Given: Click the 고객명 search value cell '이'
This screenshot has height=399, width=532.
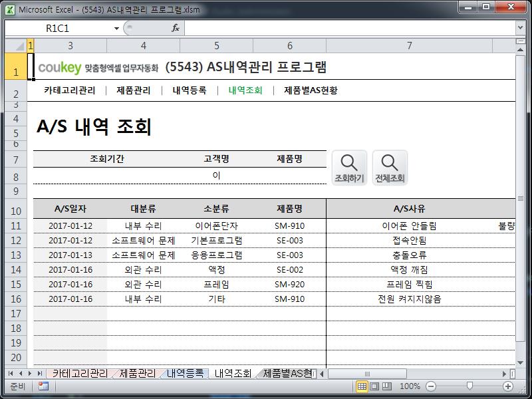Looking at the screenshot, I should tap(217, 176).
